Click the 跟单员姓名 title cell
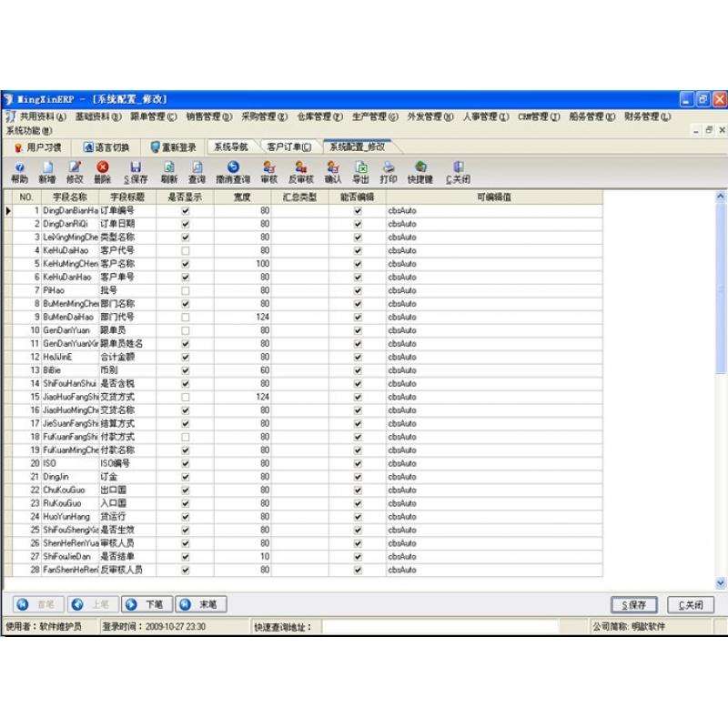728x728 pixels. click(127, 344)
